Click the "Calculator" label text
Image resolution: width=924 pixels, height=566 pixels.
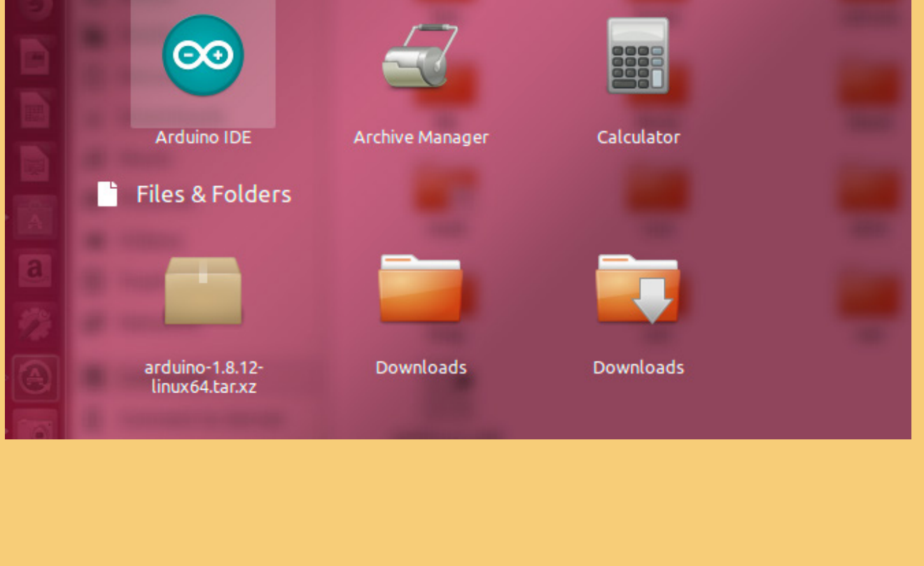638,137
